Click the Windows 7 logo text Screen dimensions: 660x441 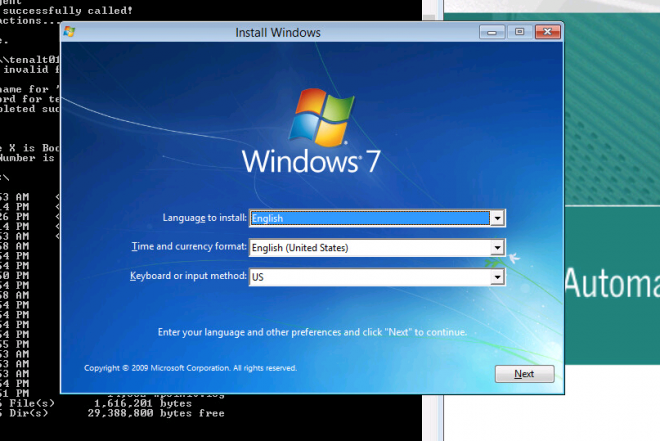(x=311, y=162)
